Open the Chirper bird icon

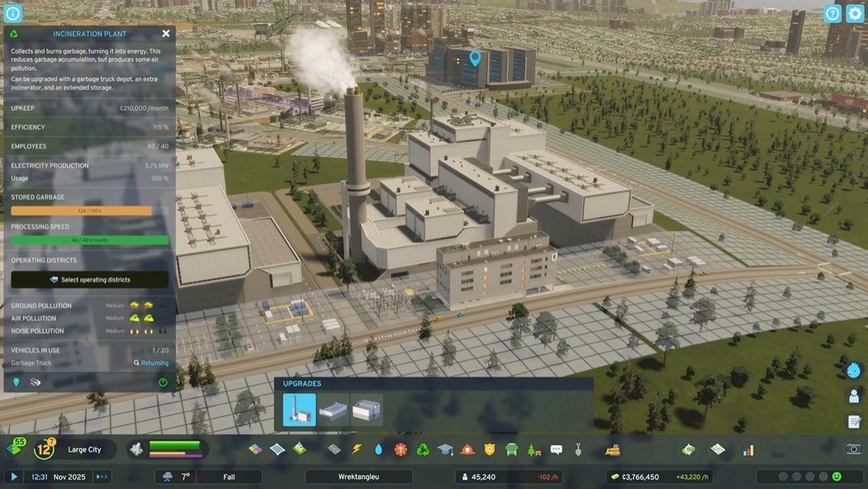(x=853, y=370)
